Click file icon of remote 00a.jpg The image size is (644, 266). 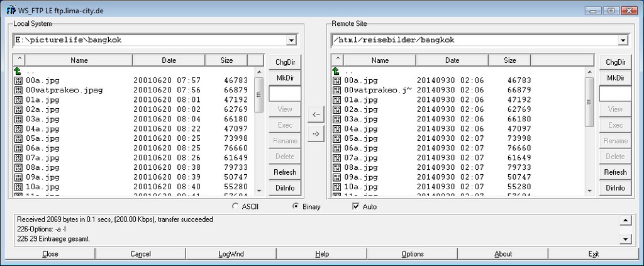point(336,80)
